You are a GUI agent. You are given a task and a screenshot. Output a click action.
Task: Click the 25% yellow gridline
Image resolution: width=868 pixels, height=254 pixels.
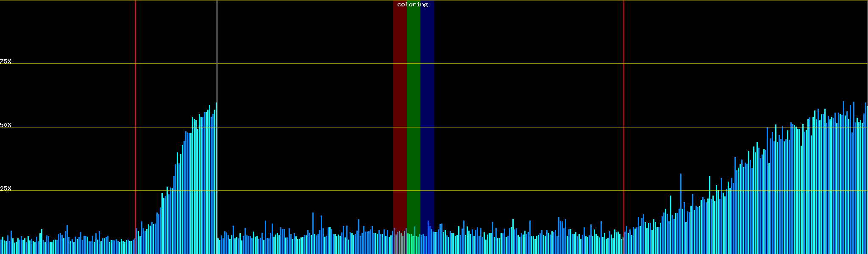(509, 191)
